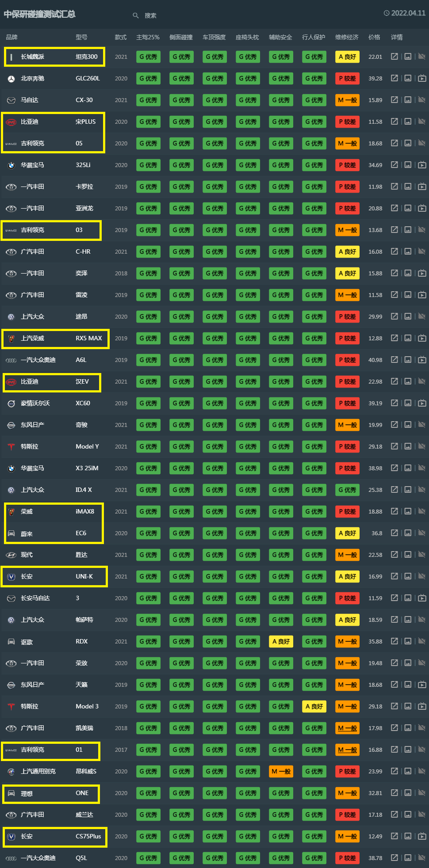This screenshot has height=868, width=429.
Task: Sort by the 型号 column header
Action: click(x=81, y=37)
